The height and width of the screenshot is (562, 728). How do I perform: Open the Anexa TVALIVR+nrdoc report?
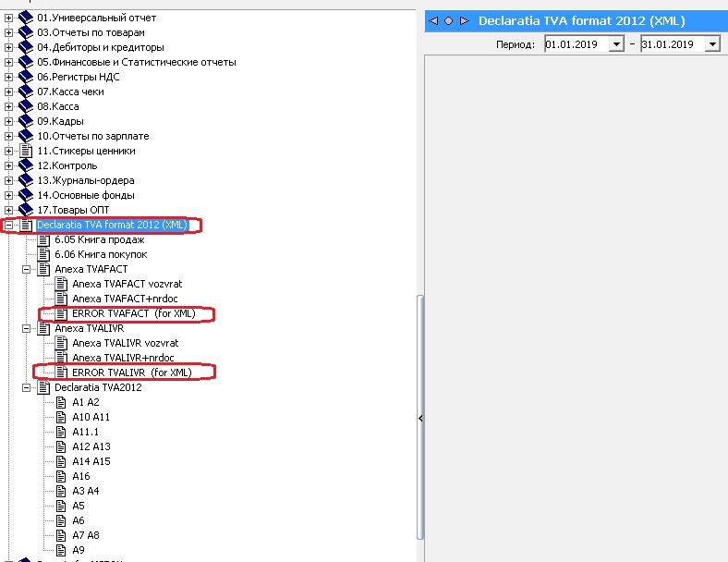[124, 358]
